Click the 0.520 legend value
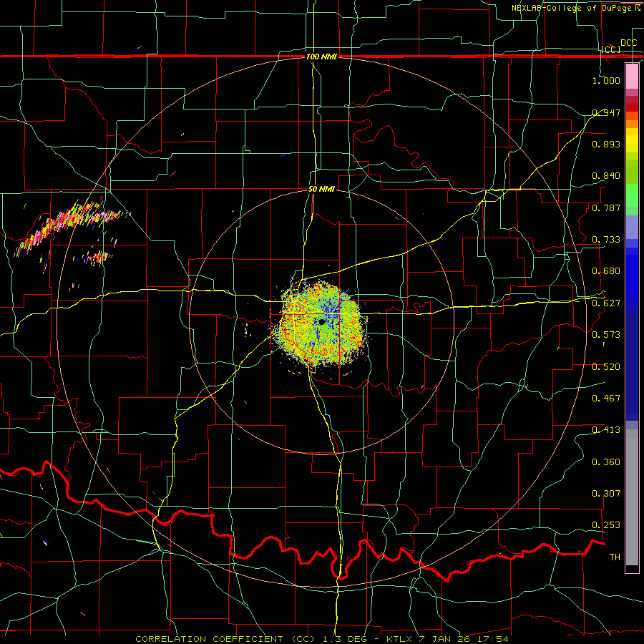The width and height of the screenshot is (644, 644). [606, 367]
